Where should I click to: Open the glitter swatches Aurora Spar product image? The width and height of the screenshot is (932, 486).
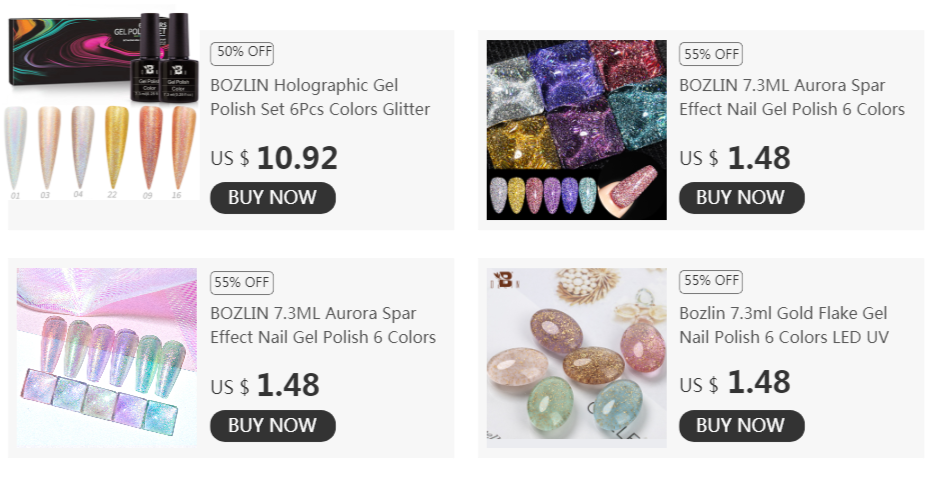coord(577,130)
